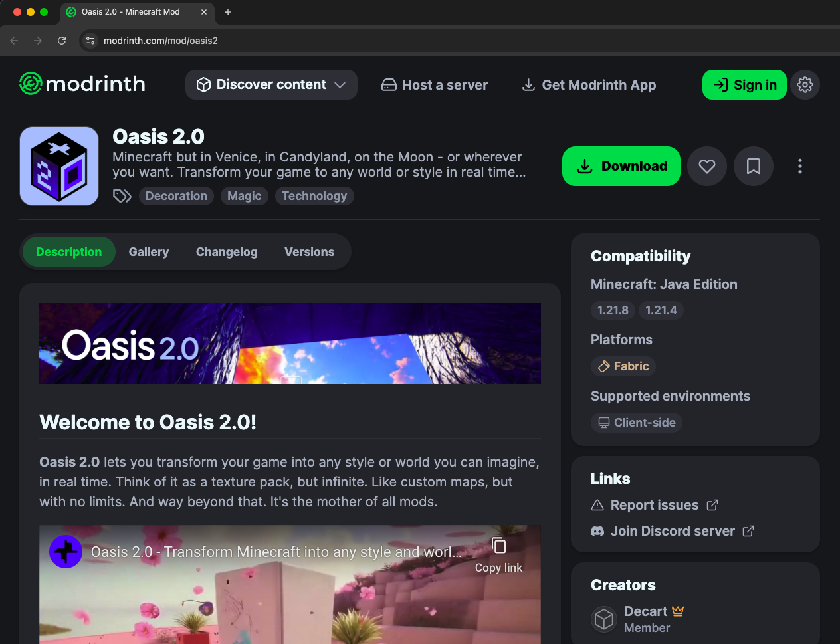Click the Welcome to Oasis 2.0! heading

point(148,422)
